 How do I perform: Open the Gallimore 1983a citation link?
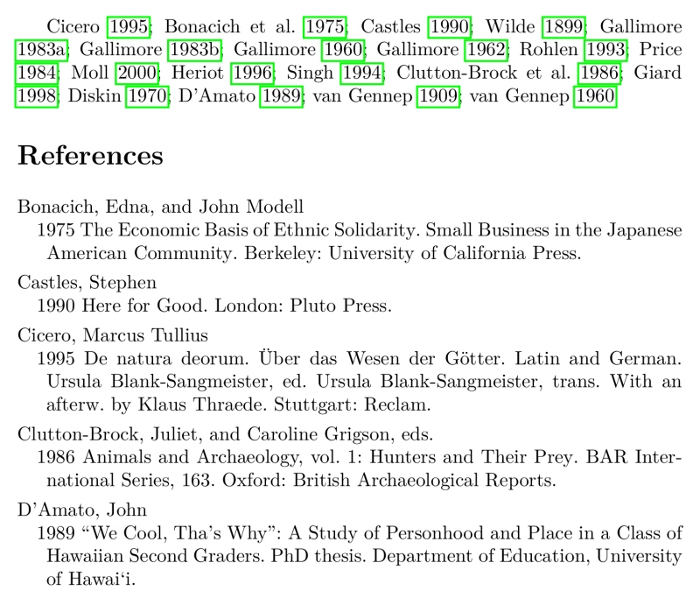click(x=41, y=50)
